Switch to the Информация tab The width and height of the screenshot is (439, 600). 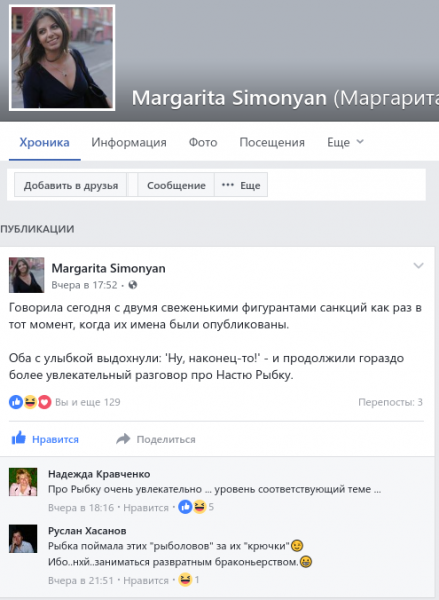[x=129, y=142]
